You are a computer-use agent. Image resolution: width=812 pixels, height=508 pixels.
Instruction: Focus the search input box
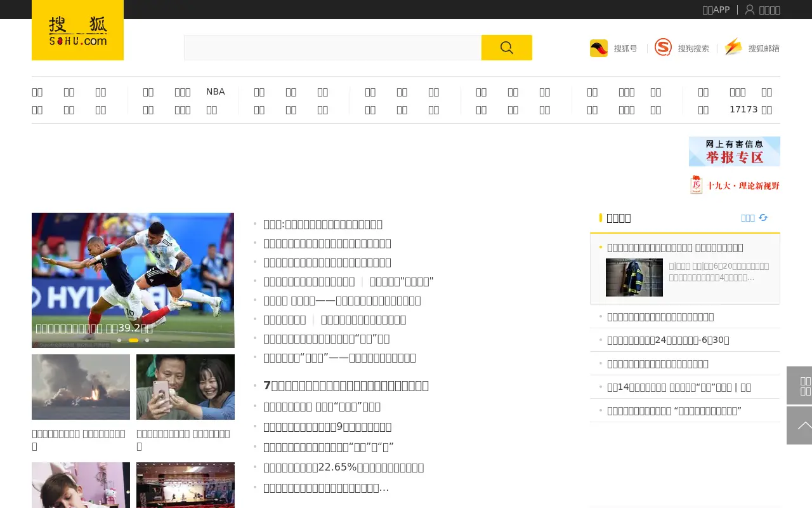tap(332, 48)
